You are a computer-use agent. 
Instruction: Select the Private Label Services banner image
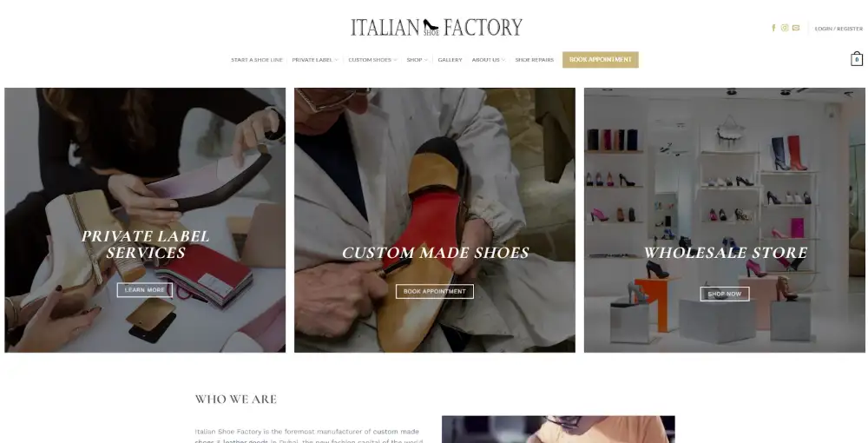145,220
